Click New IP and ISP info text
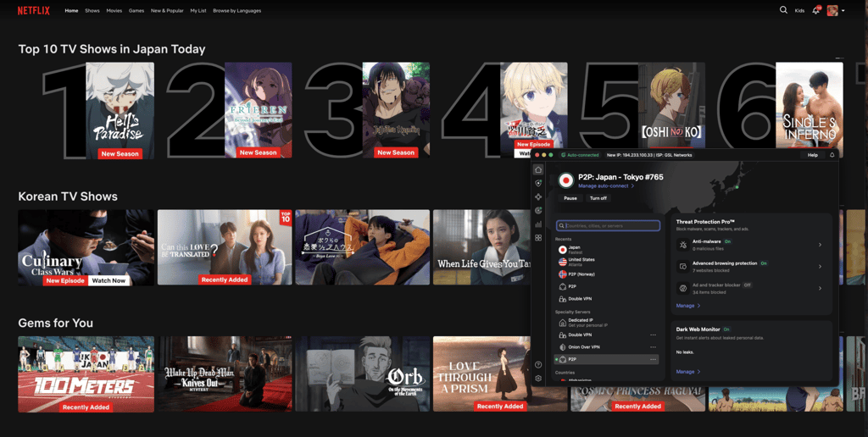This screenshot has height=437, width=868. click(649, 155)
